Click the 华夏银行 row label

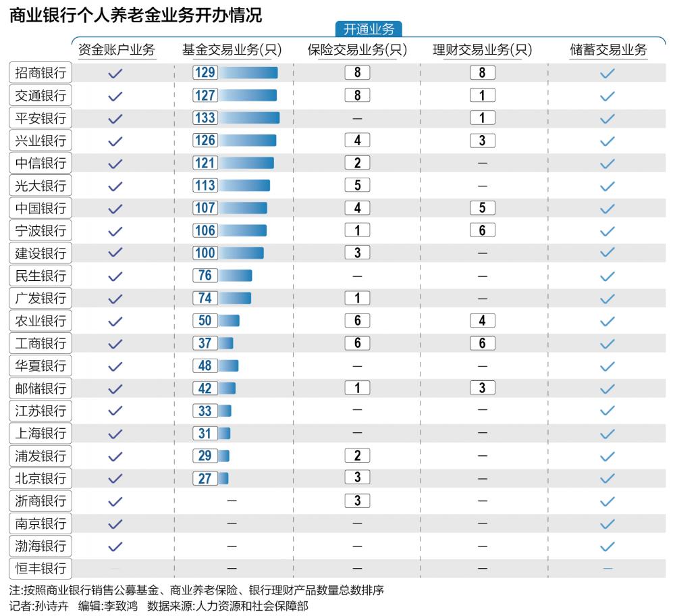pyautogui.click(x=40, y=365)
